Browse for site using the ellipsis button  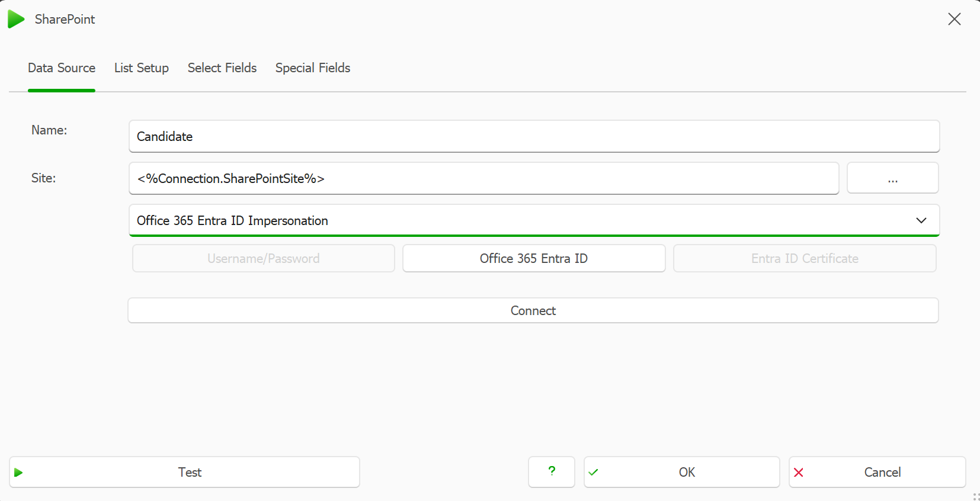(x=892, y=178)
